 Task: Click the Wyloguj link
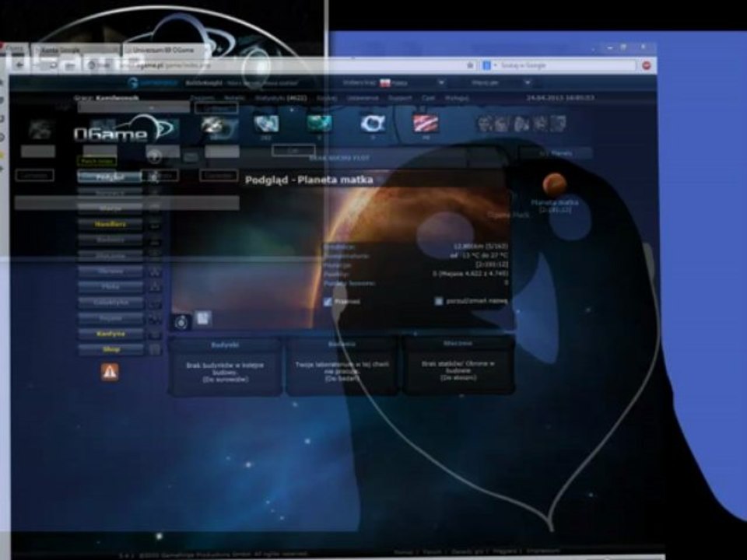click(457, 98)
